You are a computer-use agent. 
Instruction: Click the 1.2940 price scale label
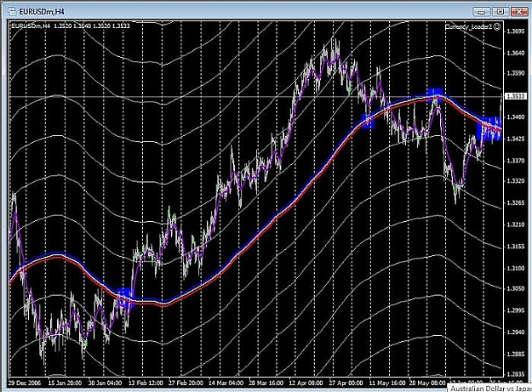coord(515,332)
